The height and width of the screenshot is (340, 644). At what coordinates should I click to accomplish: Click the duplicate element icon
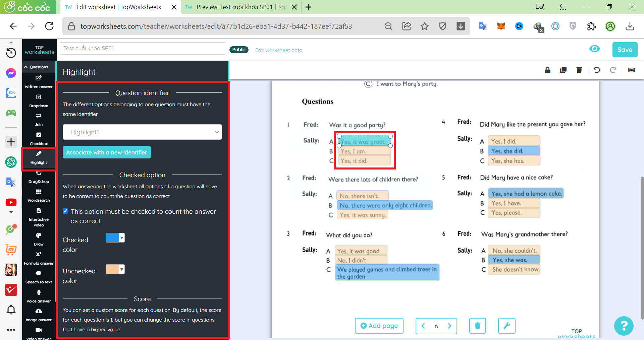point(563,70)
